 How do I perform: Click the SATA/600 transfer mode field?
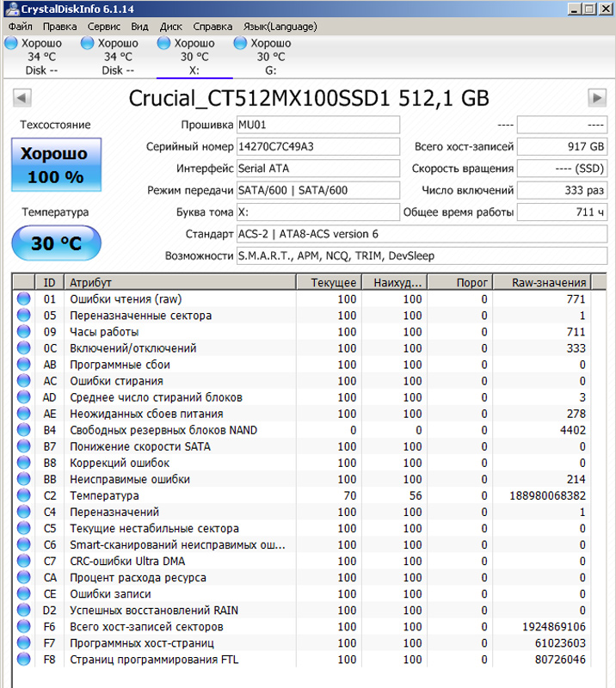(x=318, y=190)
